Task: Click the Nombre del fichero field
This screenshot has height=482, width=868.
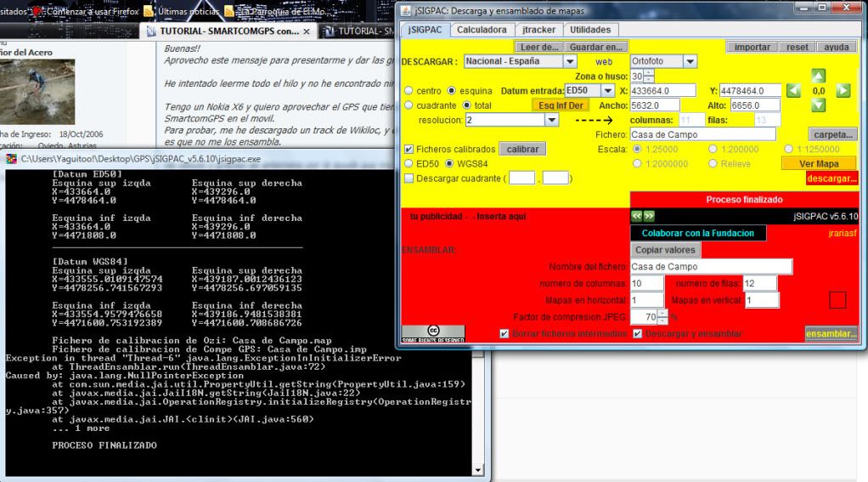Action: (x=712, y=266)
